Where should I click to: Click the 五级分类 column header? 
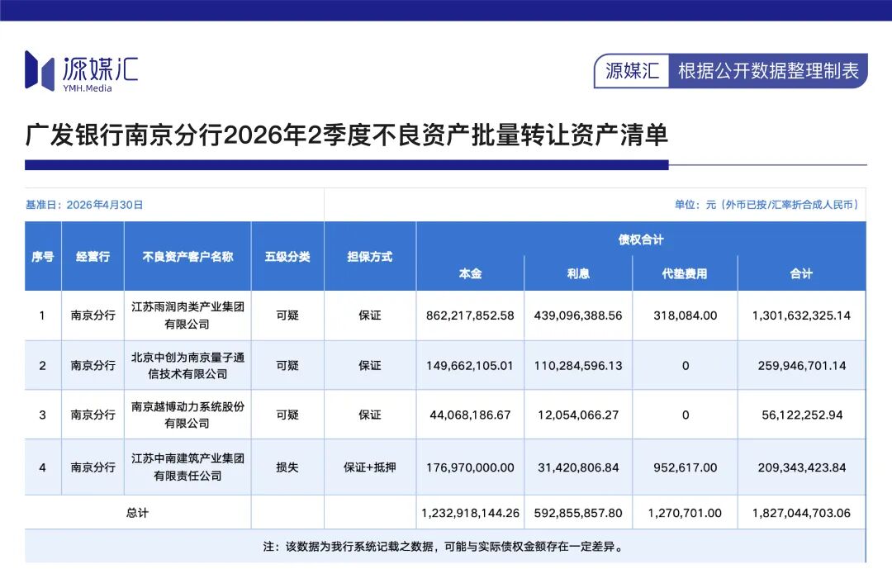[x=287, y=257]
